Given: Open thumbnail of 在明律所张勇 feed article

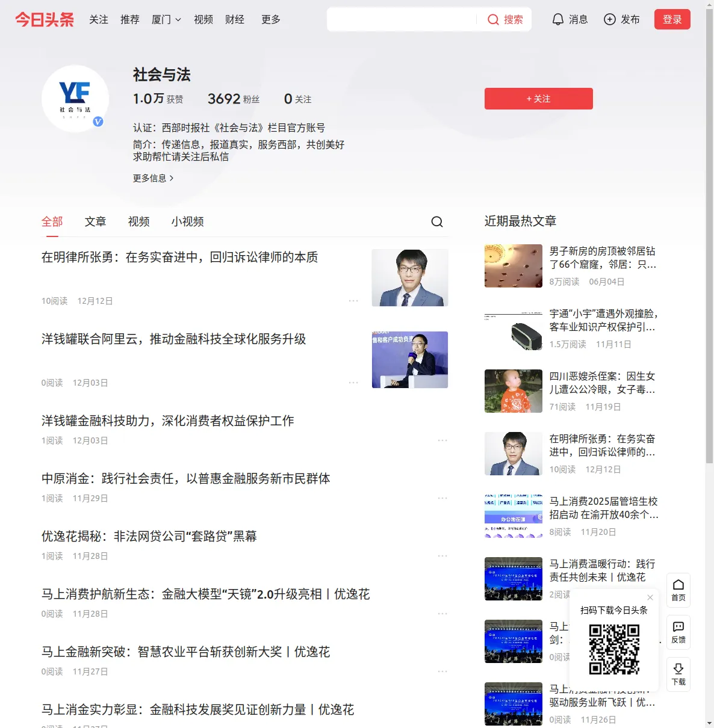Looking at the screenshot, I should pos(410,277).
